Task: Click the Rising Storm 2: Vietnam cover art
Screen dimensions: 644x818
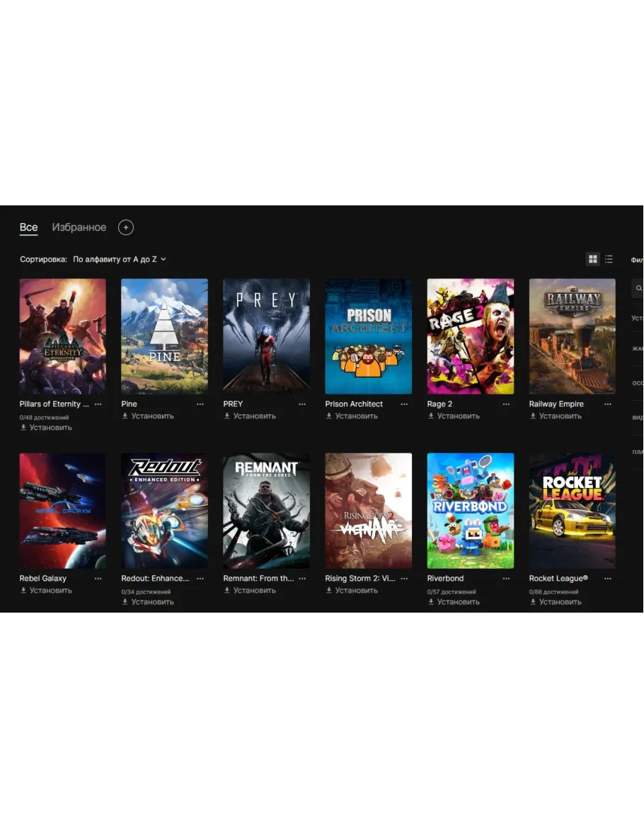Action: pyautogui.click(x=368, y=511)
